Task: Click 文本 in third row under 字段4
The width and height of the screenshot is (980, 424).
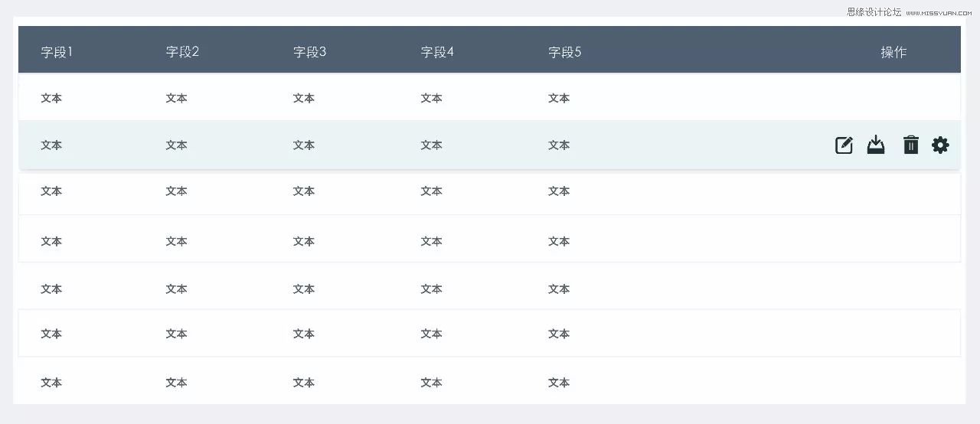Action: pos(431,191)
